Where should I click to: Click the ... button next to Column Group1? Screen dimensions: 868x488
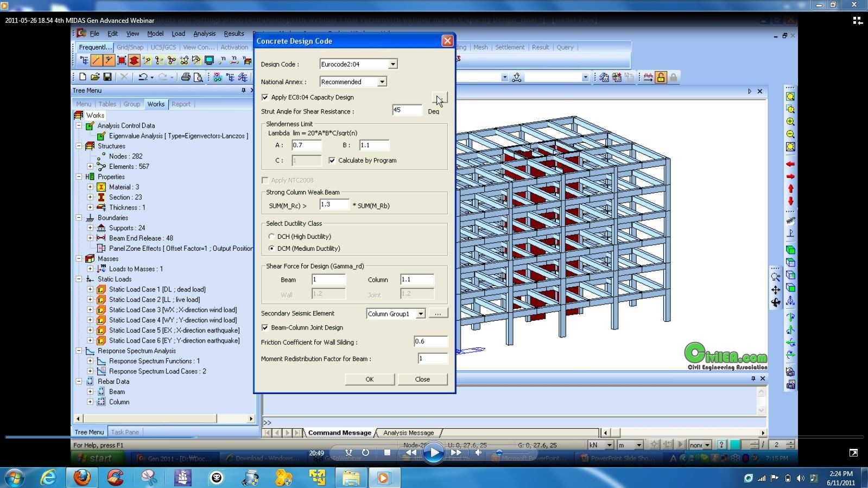(438, 314)
